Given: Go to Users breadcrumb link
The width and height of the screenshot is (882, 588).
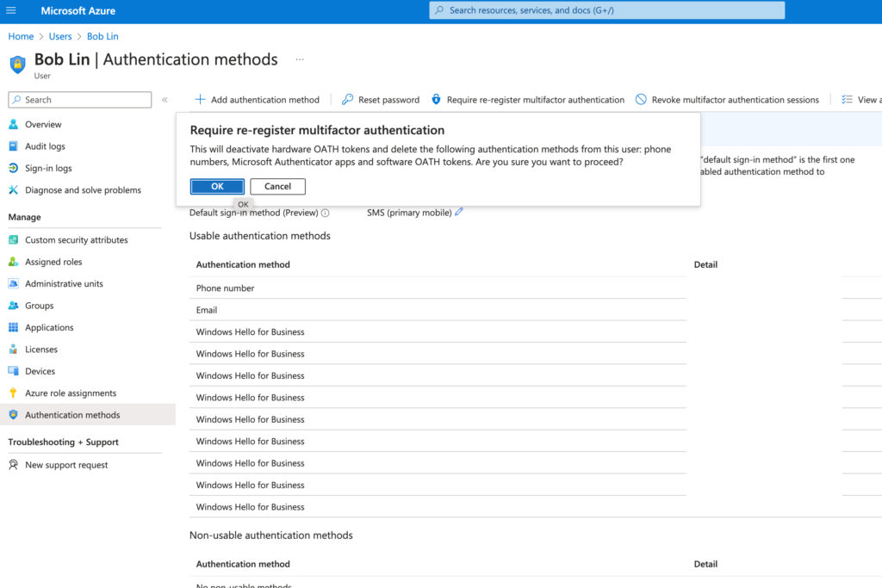Looking at the screenshot, I should pos(60,36).
